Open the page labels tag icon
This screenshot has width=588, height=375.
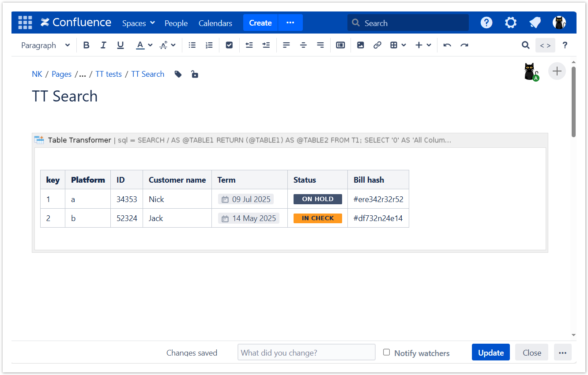click(x=178, y=74)
